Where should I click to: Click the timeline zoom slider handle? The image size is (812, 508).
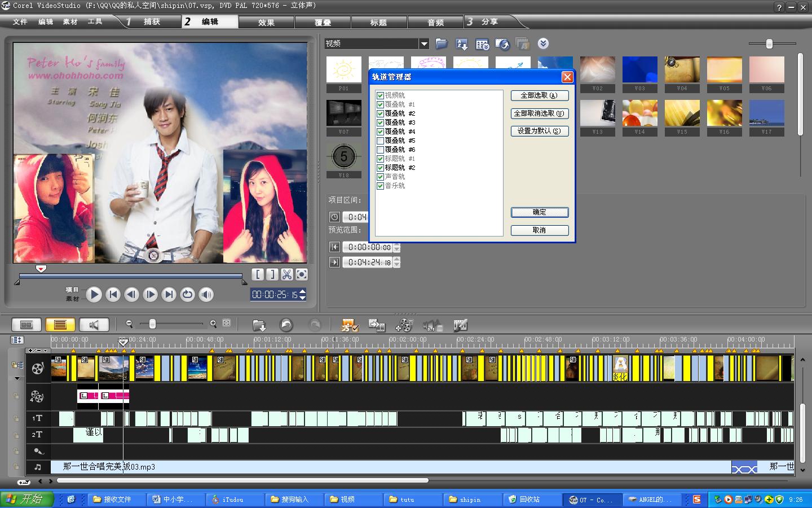[152, 323]
